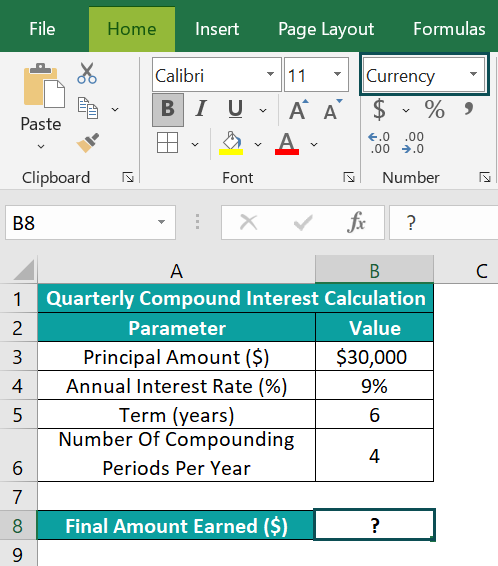The width and height of the screenshot is (498, 566).
Task: Click the Paste clipboard icon
Action: (x=44, y=86)
